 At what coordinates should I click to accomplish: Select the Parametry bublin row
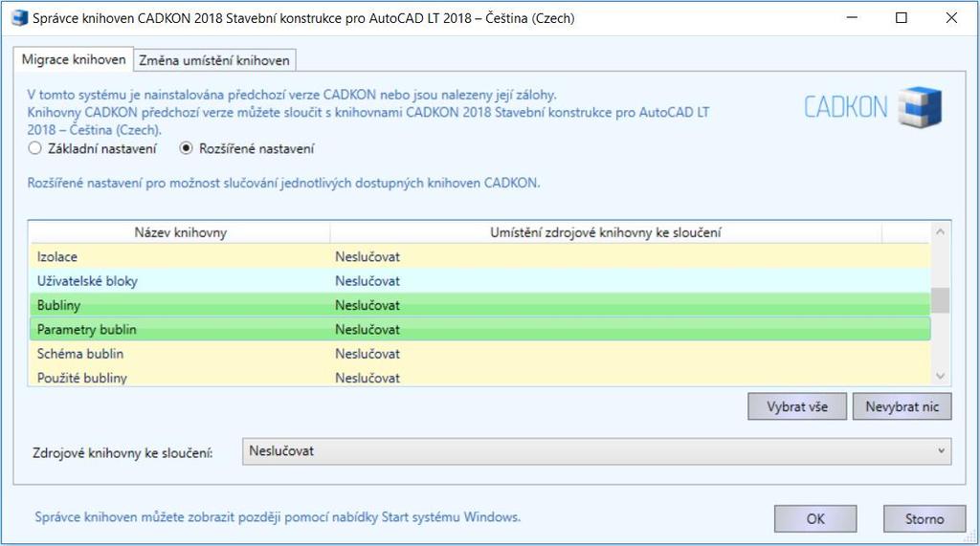[480, 329]
